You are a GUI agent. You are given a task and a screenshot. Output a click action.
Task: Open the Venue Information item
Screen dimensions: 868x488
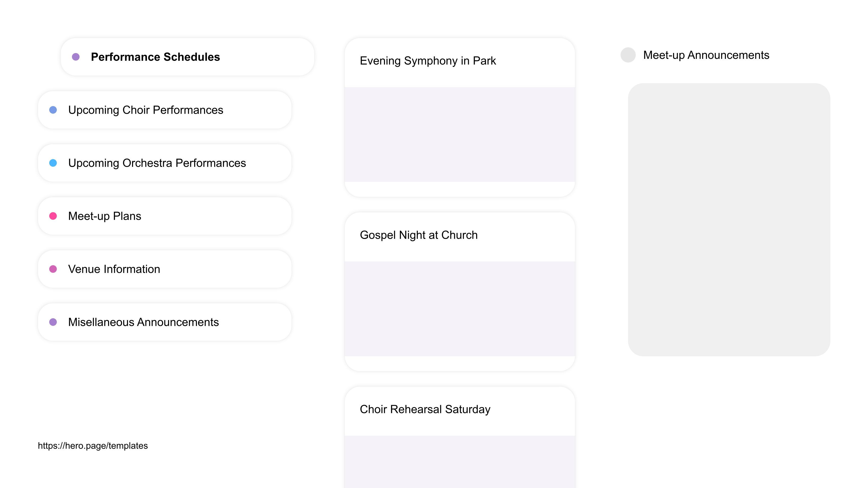(x=165, y=269)
